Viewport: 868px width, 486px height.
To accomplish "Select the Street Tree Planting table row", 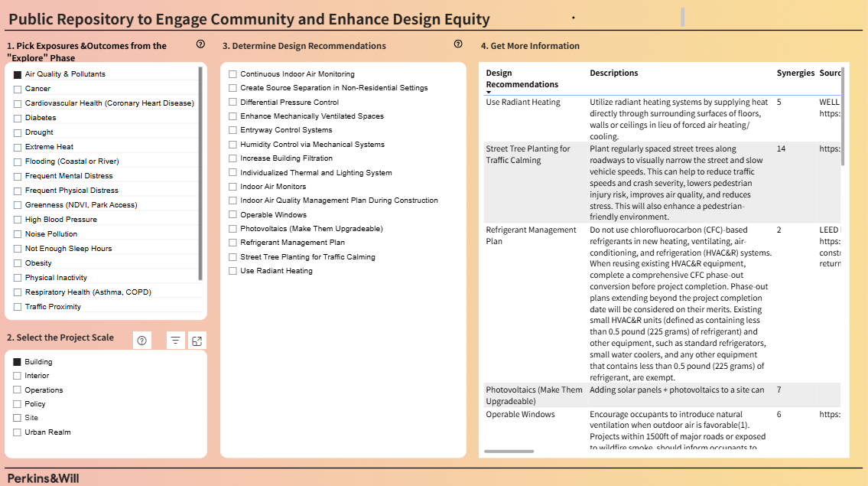I will pyautogui.click(x=528, y=155).
